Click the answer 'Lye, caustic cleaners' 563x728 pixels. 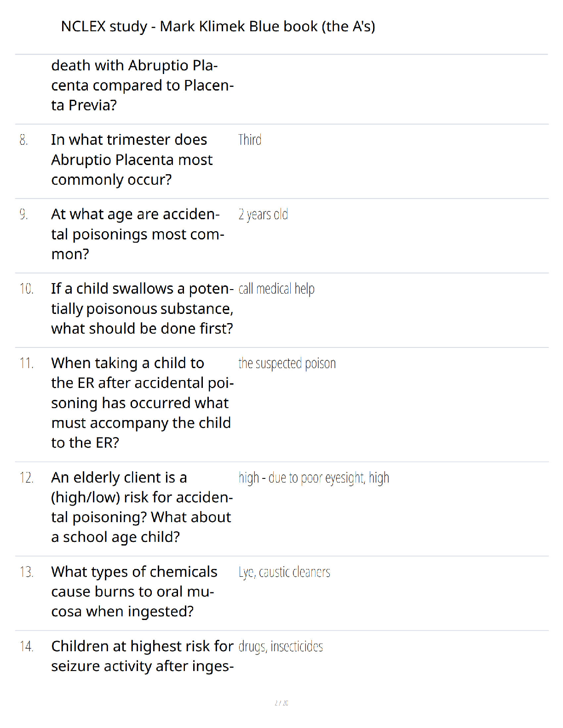tap(284, 572)
